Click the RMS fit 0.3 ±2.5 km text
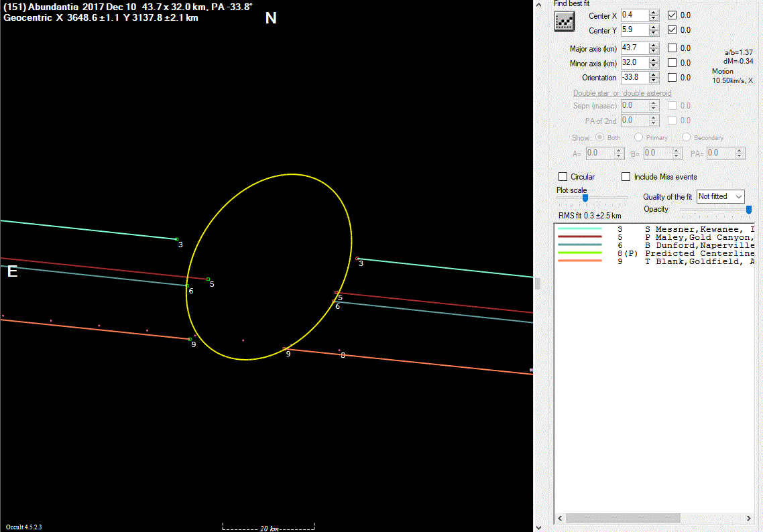The image size is (763, 532). [590, 216]
